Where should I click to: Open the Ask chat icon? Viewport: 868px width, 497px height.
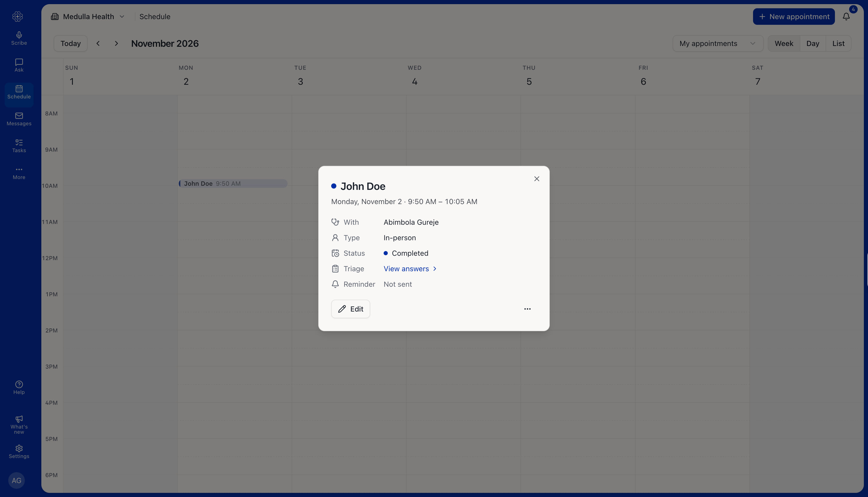19,65
